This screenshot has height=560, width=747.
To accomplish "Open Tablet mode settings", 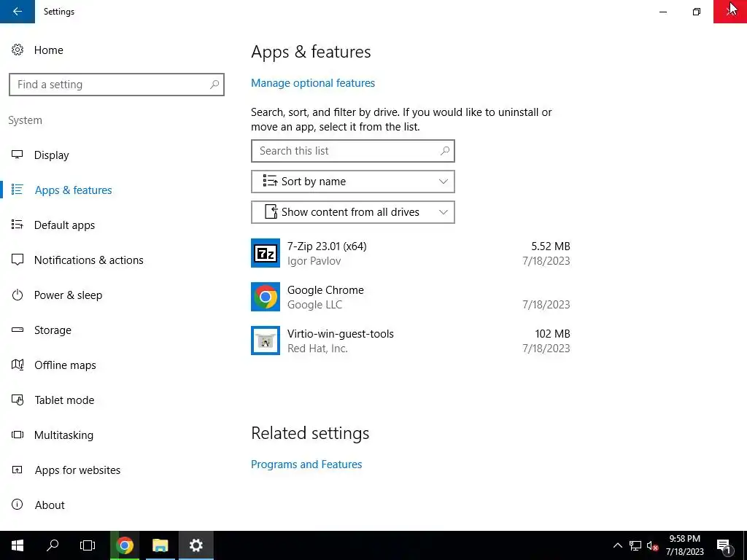I will pos(64,400).
